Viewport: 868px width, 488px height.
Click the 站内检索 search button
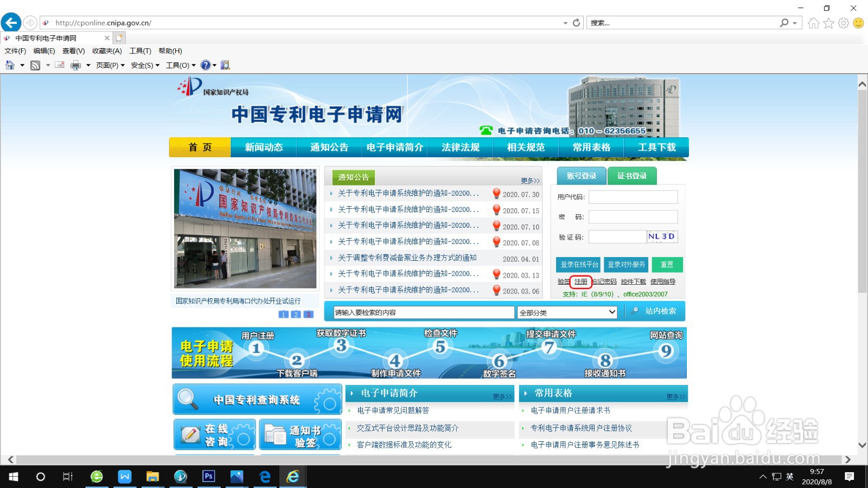click(655, 311)
